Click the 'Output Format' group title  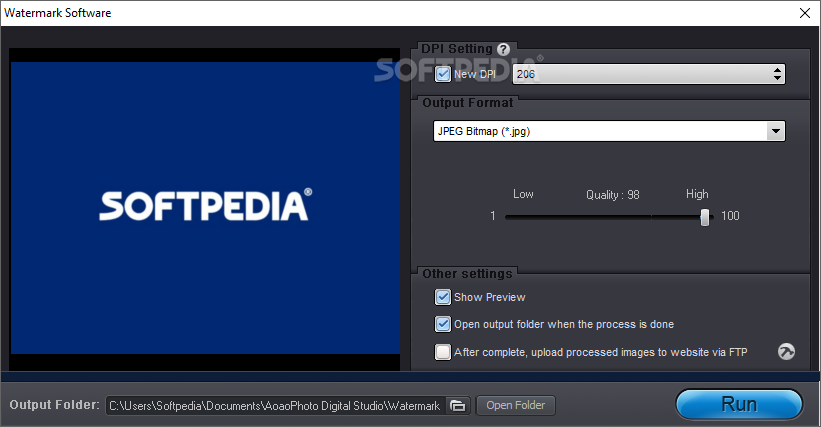click(x=468, y=103)
